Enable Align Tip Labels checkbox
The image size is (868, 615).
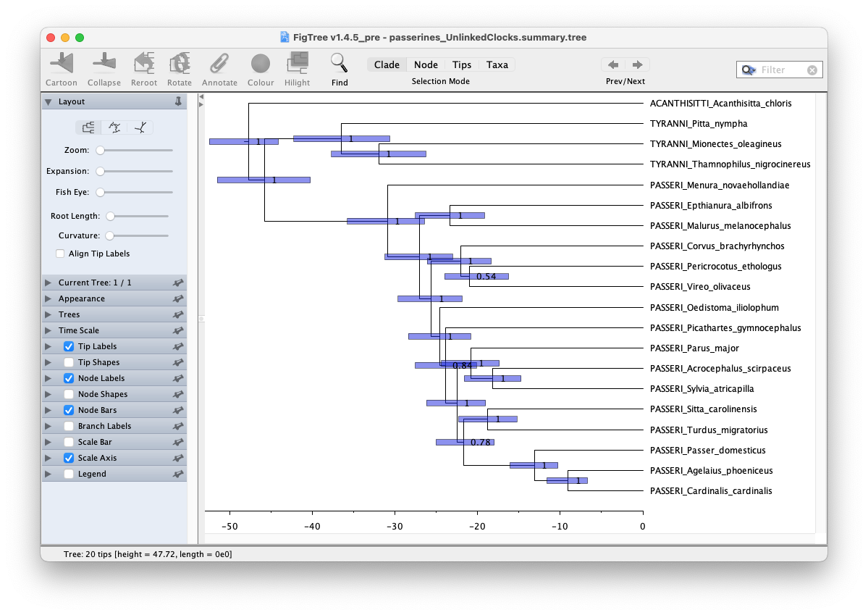(60, 254)
